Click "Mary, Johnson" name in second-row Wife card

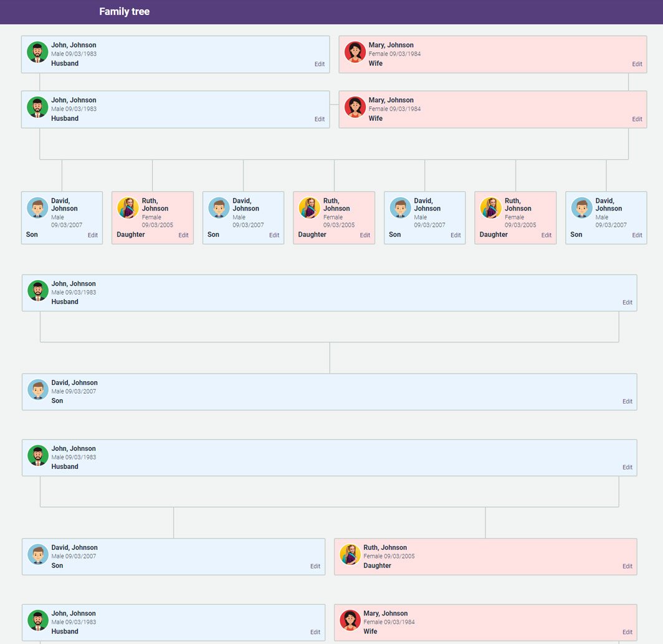tap(391, 100)
